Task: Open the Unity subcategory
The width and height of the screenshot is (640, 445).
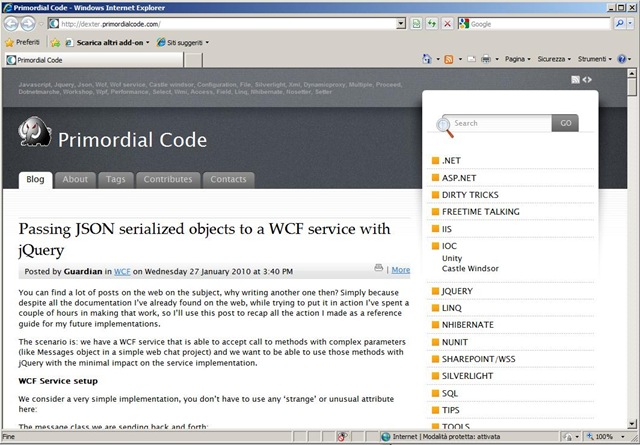Action: (x=452, y=258)
